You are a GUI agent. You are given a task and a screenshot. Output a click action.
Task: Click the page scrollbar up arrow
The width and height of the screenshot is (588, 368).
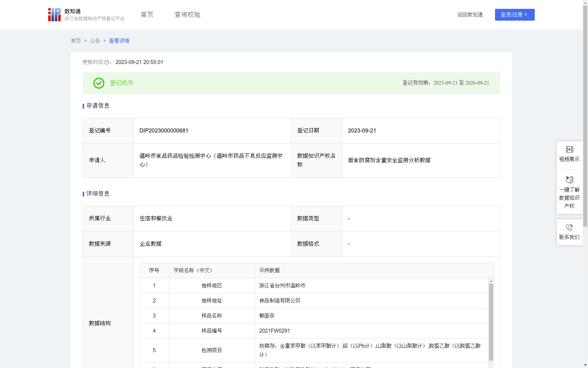point(585,3)
